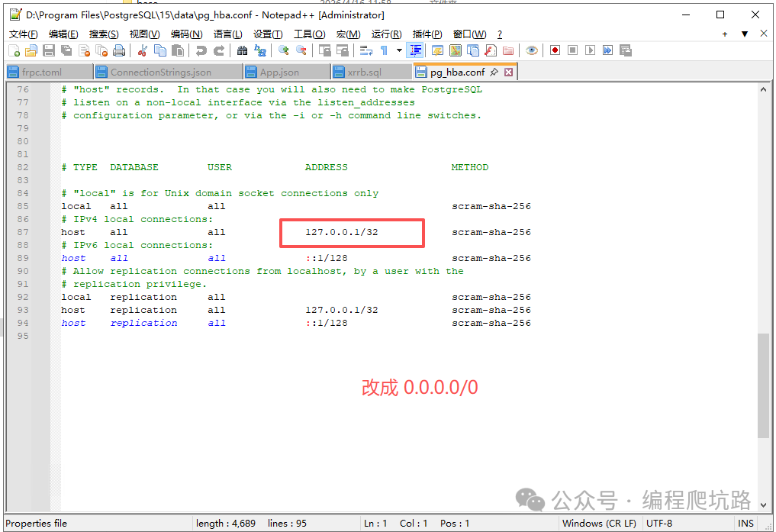Open Find with the binoculars icon
776x532 pixels.
tap(242, 50)
